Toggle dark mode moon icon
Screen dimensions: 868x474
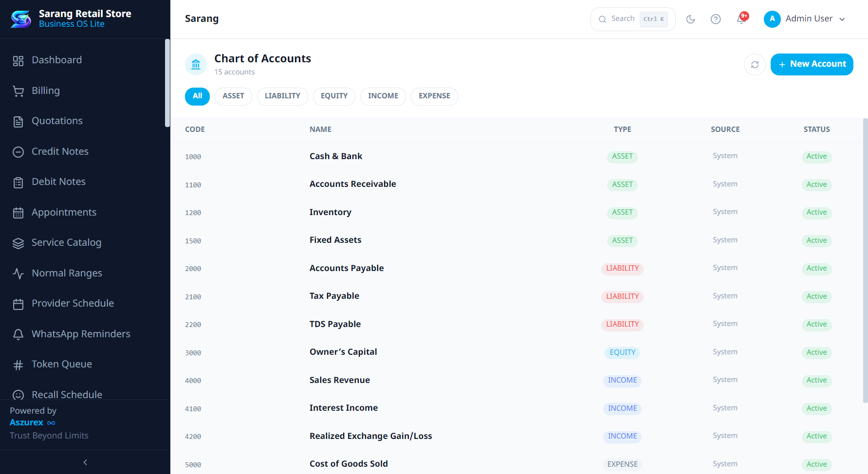690,19
